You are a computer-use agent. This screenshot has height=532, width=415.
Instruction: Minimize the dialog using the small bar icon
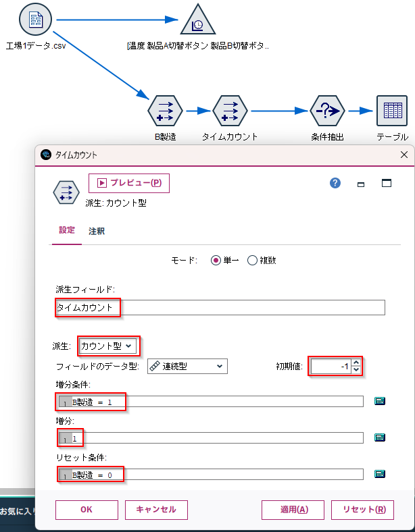(x=361, y=184)
